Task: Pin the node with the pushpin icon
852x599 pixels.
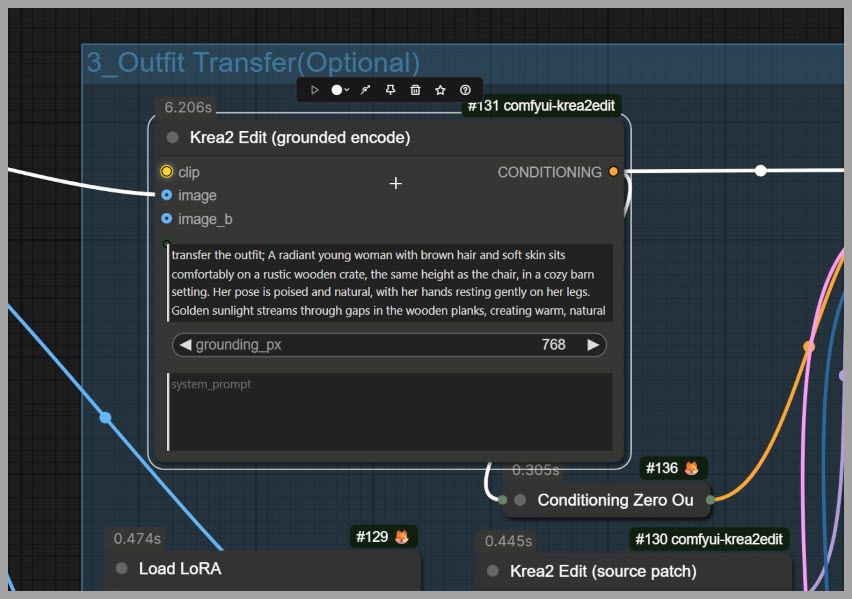Action: [x=390, y=90]
